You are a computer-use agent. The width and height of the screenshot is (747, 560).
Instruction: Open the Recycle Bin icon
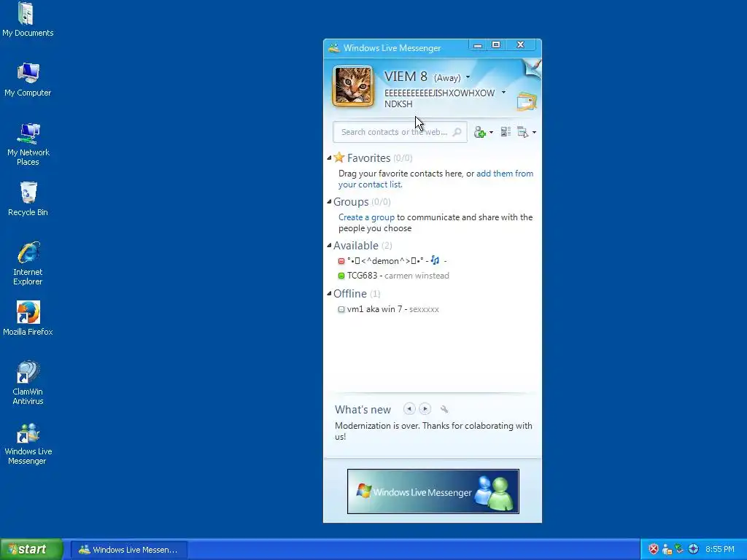tap(28, 199)
